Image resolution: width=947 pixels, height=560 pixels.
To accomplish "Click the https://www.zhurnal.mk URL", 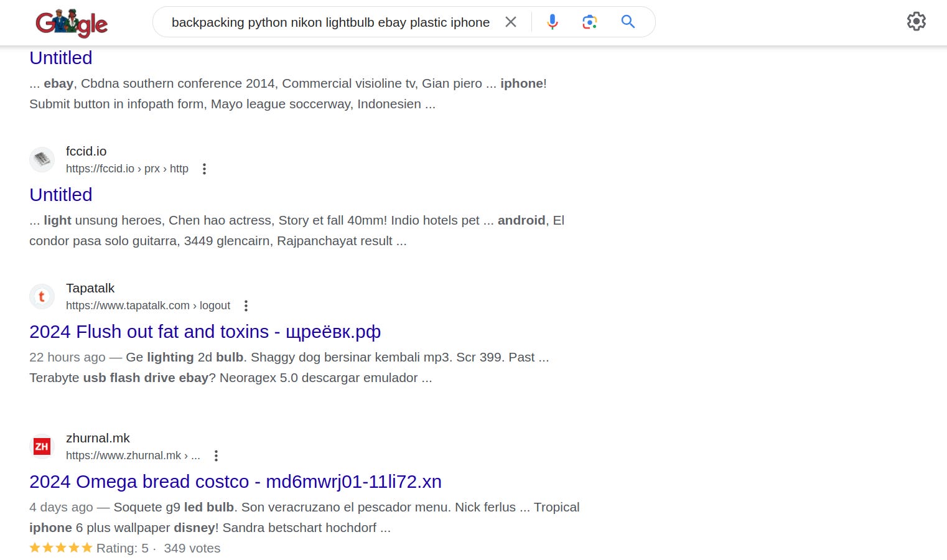I will pyautogui.click(x=133, y=455).
